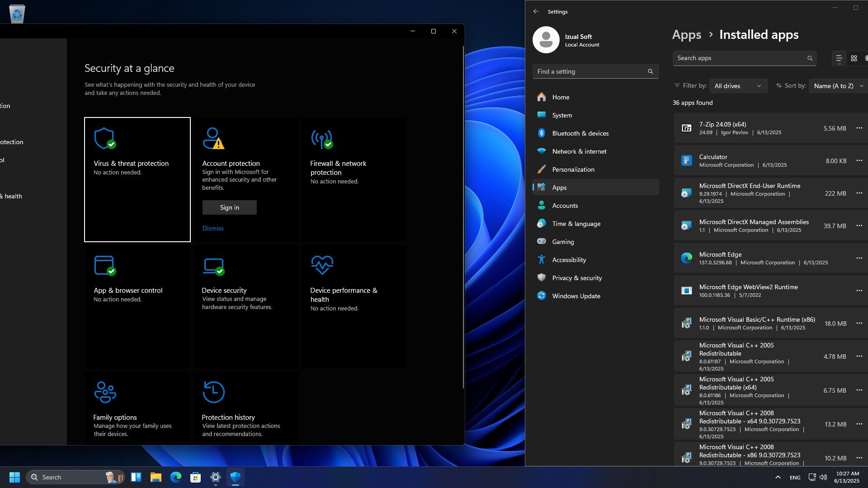Screen dimensions: 868x488
Task: Open Firewall & network protection antenna icon
Action: tap(321, 139)
